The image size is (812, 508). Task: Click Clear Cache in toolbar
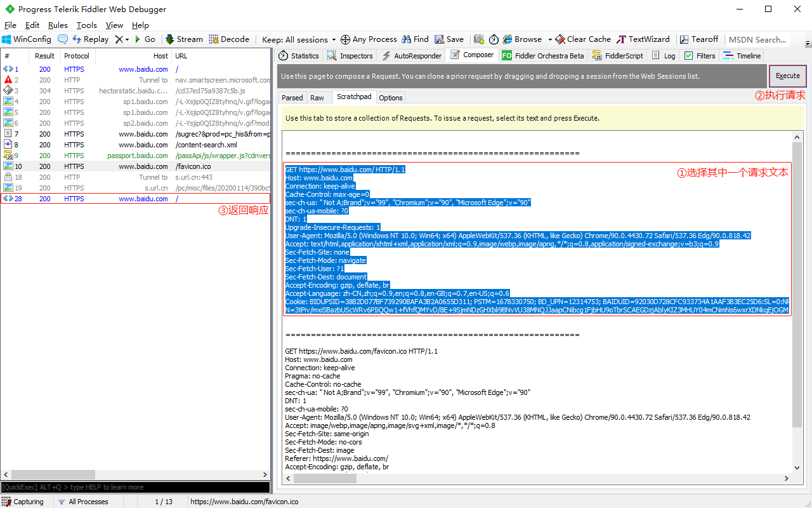(583, 39)
